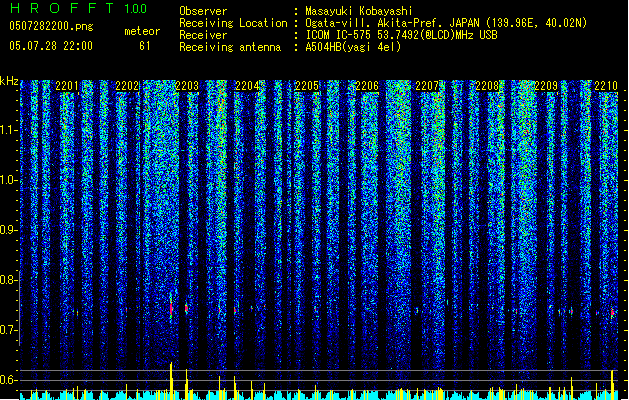Click the strong red meteor echo before 2203

(171, 308)
